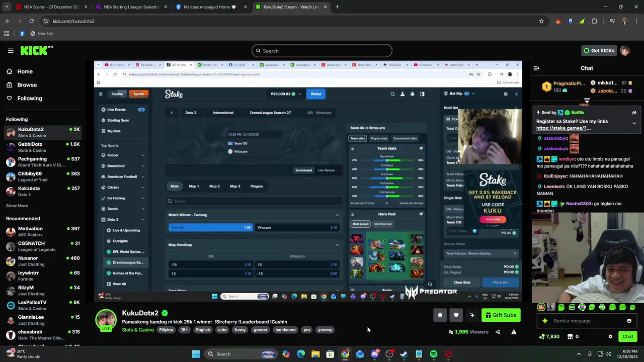Open chat settings gear
Screen dimensions: 644x362
coord(610,337)
